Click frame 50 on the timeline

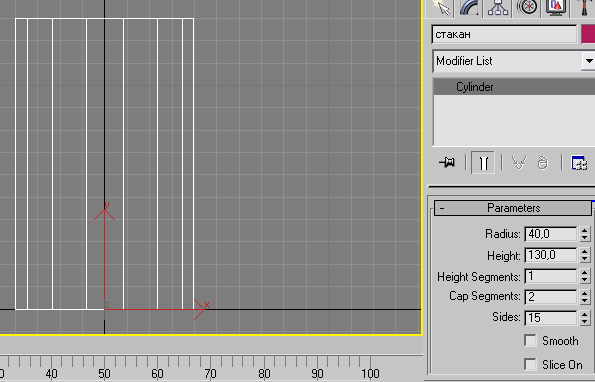[x=104, y=374]
